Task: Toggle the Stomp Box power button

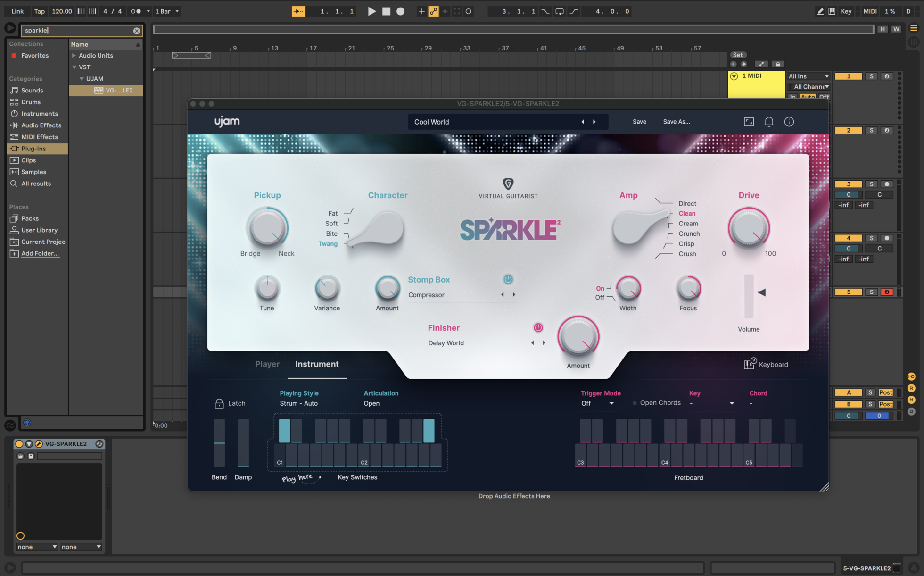Action: point(508,279)
